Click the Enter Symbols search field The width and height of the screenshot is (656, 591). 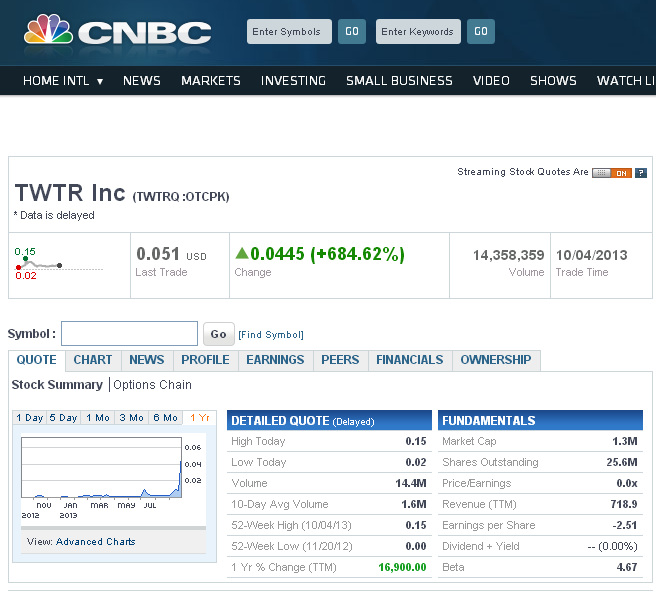coord(289,31)
